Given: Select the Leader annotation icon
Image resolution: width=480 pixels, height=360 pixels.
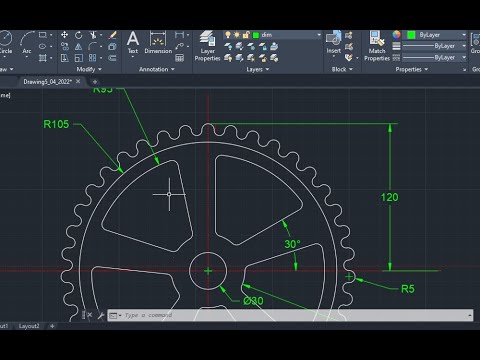Looking at the screenshot, I should (x=179, y=46).
